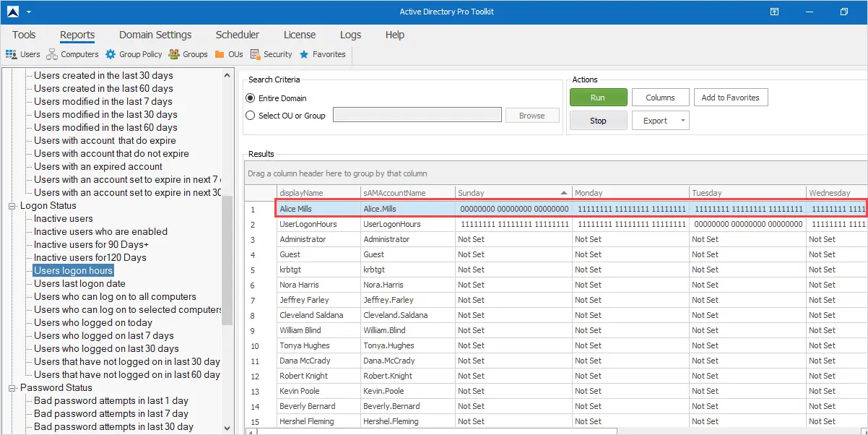Image resolution: width=868 pixels, height=435 pixels.
Task: Select Users with an expired account
Action: (98, 167)
